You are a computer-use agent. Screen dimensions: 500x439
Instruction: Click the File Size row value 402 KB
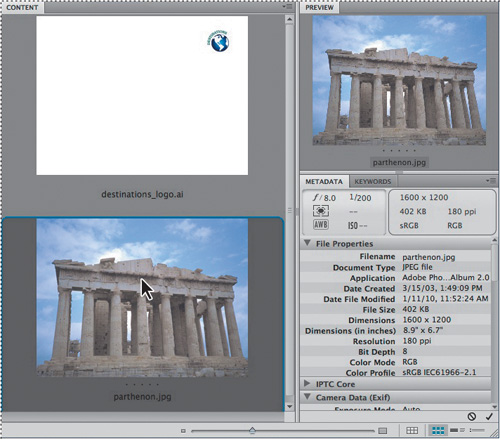click(416, 309)
